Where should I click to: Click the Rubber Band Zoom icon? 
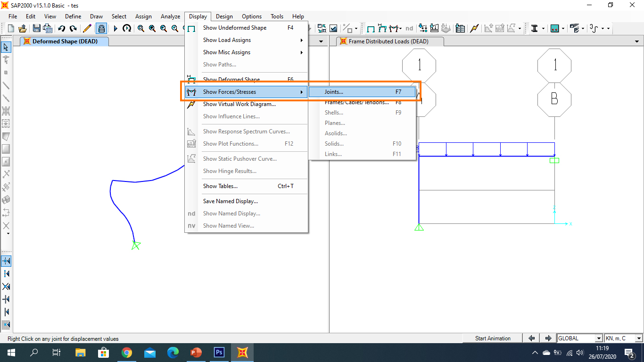tap(141, 28)
